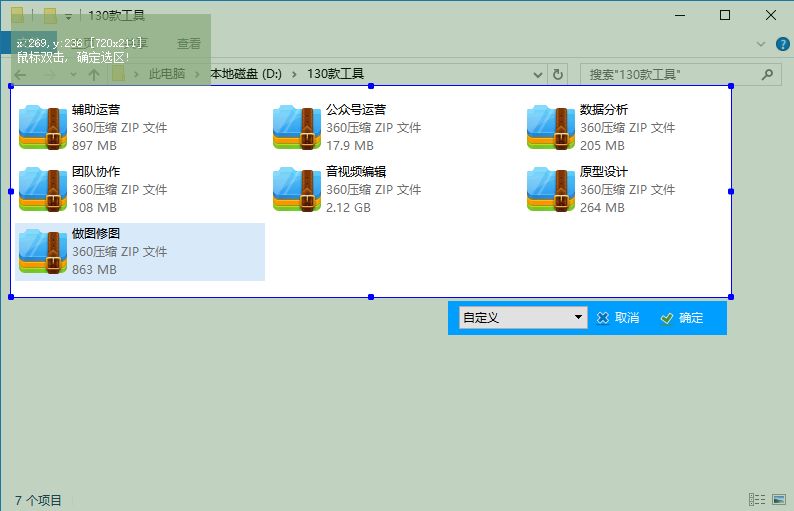Viewport: 794px width, 511px height.
Task: Expand the ribbon with the chevron
Action: [762, 44]
